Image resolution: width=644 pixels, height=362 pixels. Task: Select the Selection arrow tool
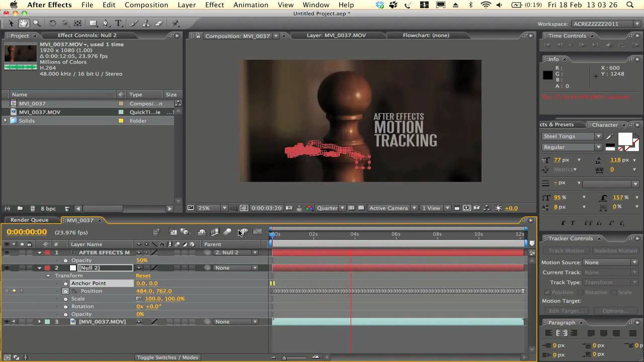pos(12,24)
